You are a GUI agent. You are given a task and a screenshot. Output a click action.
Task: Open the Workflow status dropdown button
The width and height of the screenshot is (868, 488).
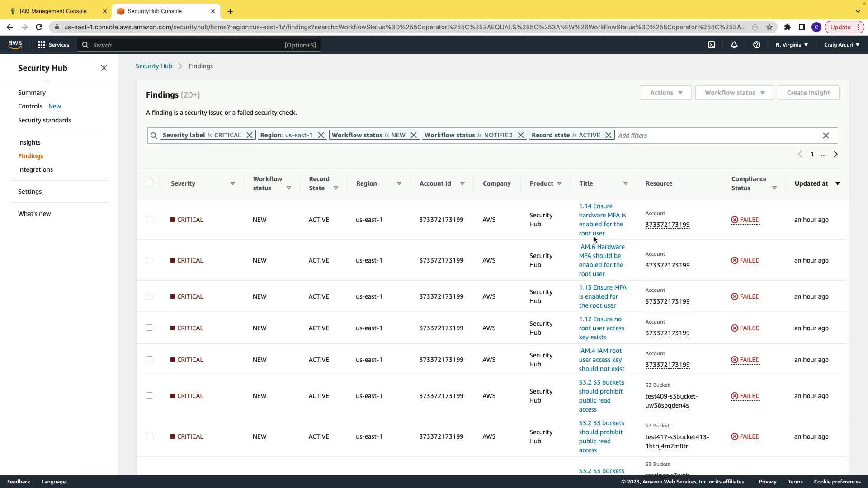[735, 93]
